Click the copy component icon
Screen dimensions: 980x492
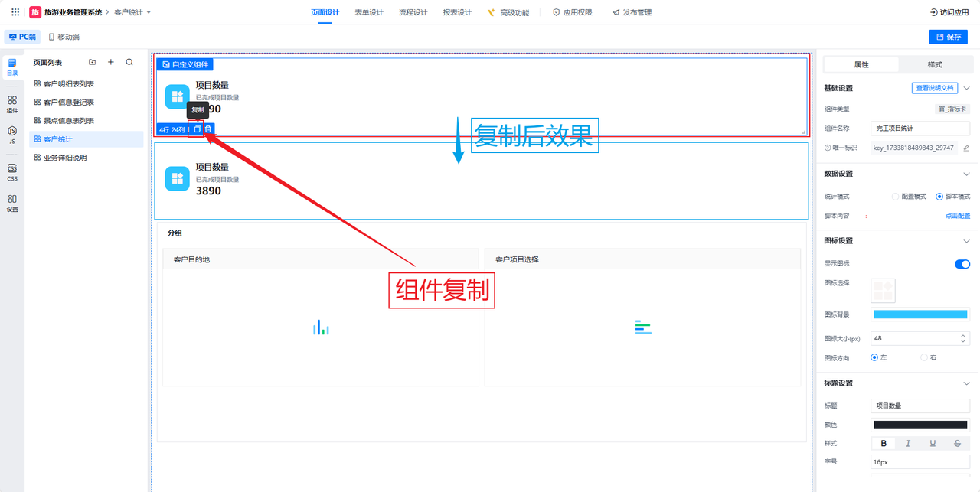click(x=197, y=129)
